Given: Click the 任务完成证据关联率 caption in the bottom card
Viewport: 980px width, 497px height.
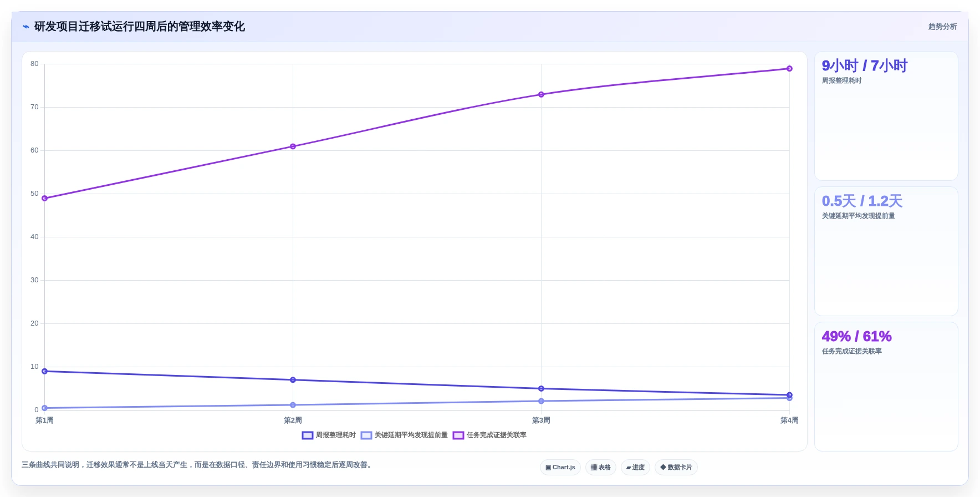Looking at the screenshot, I should 852,352.
